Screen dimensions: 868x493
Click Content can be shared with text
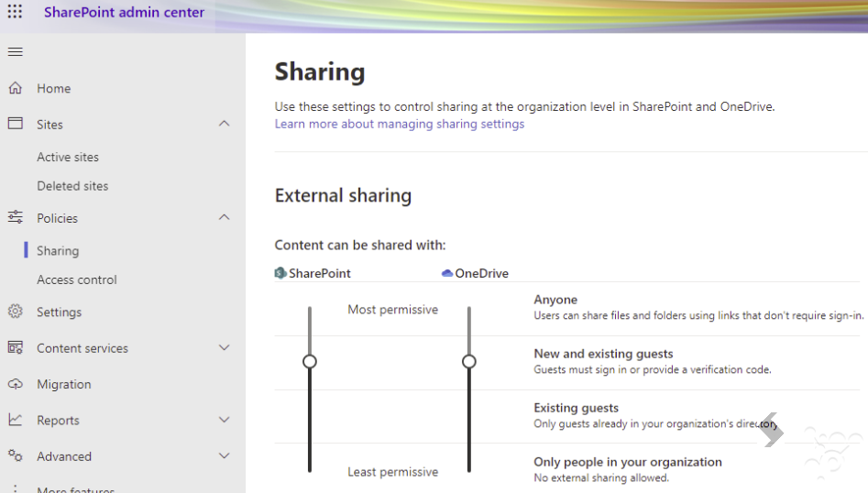pyautogui.click(x=360, y=245)
